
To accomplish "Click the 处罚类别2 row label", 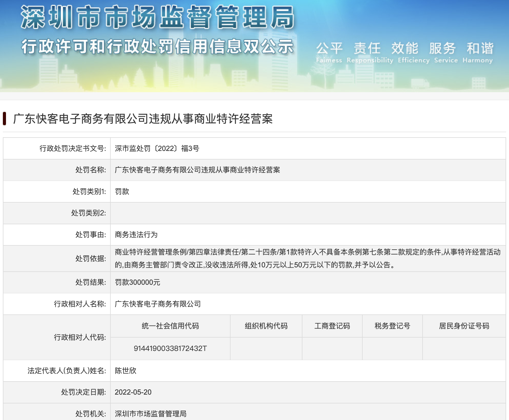I will click(x=88, y=213).
